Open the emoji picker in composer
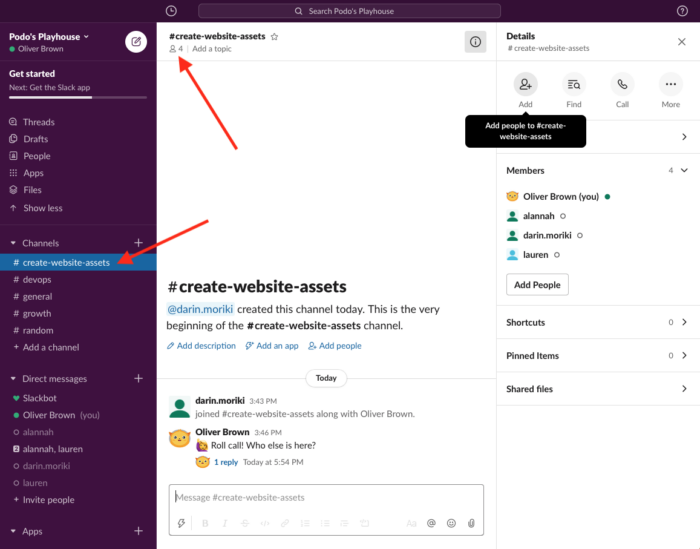 click(x=451, y=522)
